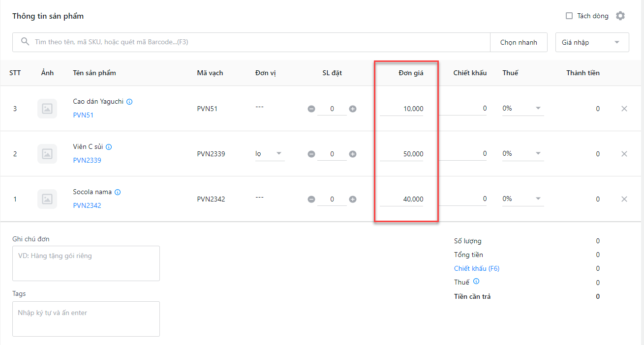Screen dimensions: 644x345
Task: Edit discount field for Socola nama
Action: pyautogui.click(x=464, y=199)
